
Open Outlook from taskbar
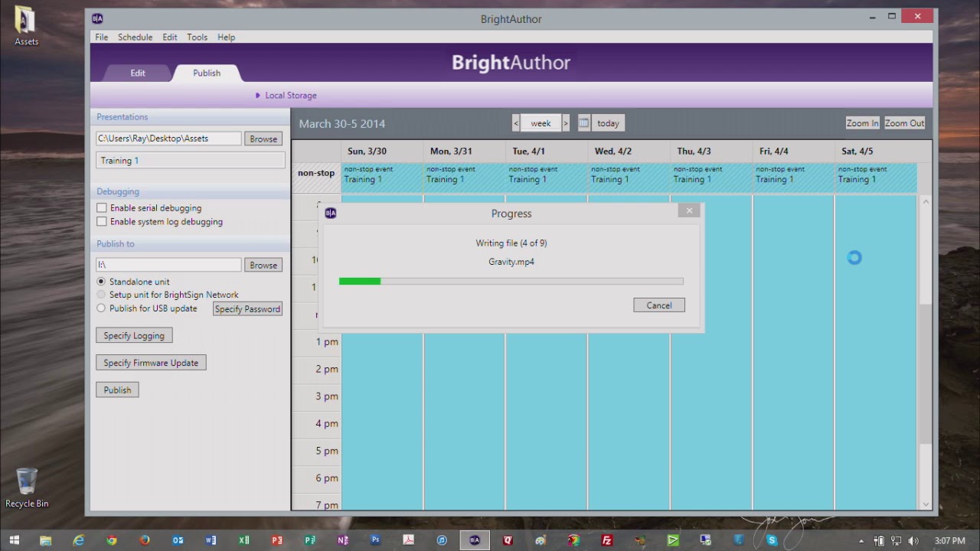[x=178, y=540]
